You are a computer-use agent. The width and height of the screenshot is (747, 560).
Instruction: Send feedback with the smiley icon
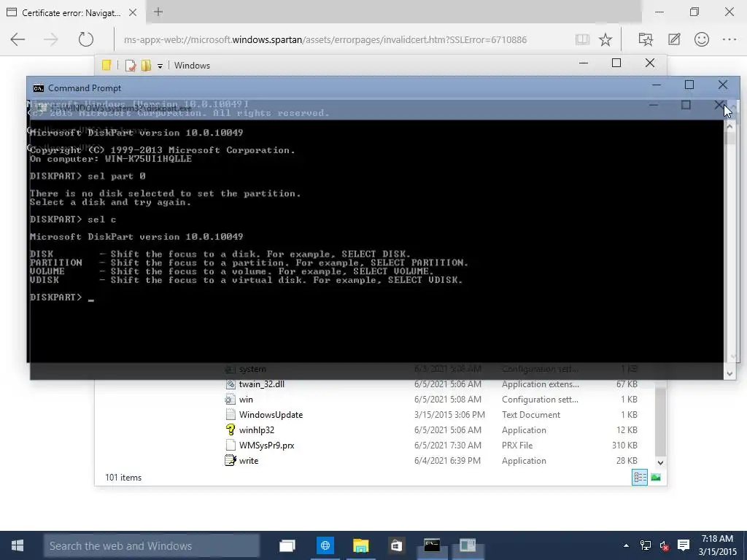pos(702,39)
